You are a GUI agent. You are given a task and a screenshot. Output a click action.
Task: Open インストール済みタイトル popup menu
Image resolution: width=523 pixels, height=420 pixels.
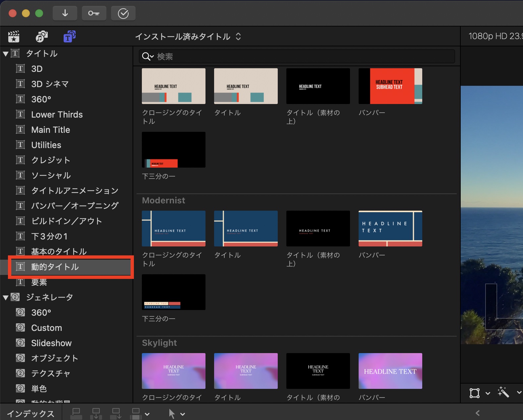[x=188, y=36]
